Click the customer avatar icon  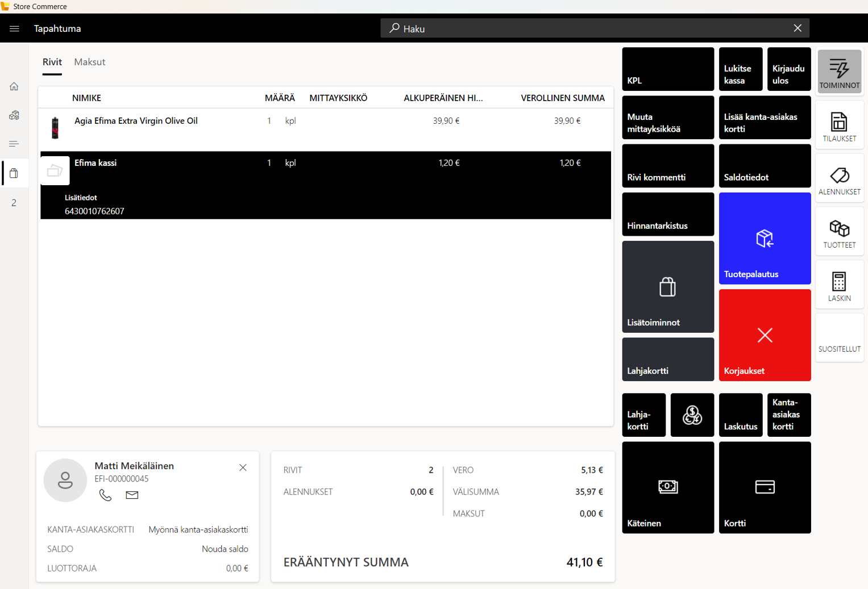(65, 480)
